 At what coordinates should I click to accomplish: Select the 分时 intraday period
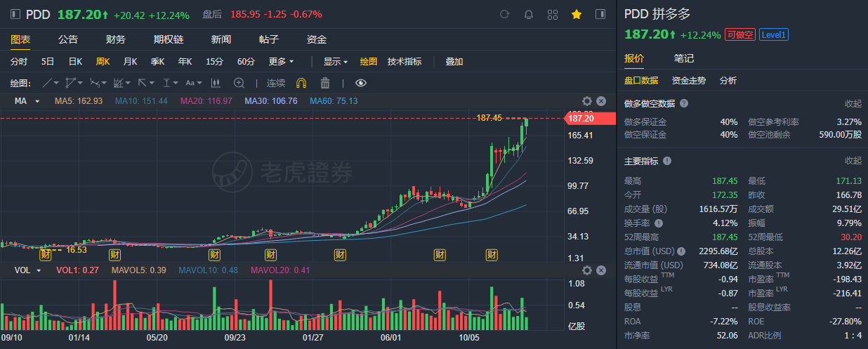[x=19, y=61]
